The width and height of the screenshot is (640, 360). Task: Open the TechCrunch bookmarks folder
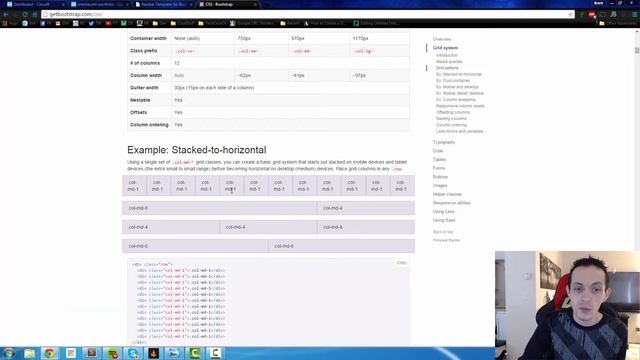tap(212, 23)
